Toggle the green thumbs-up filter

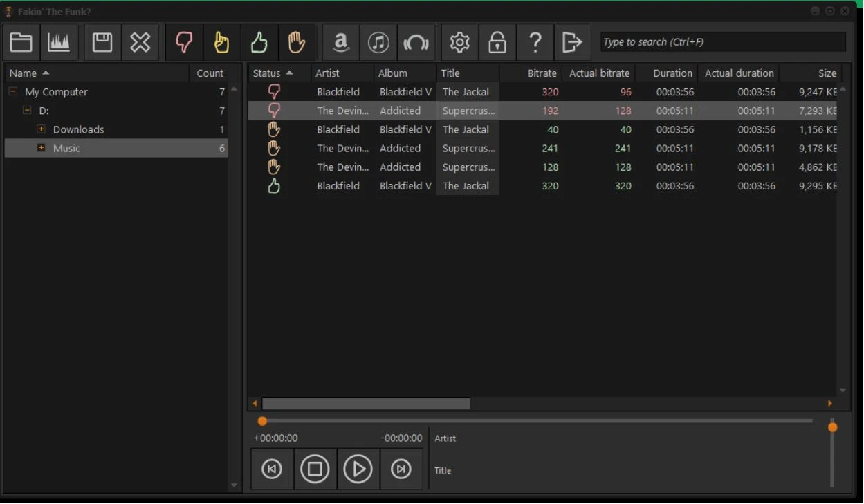pyautogui.click(x=259, y=43)
